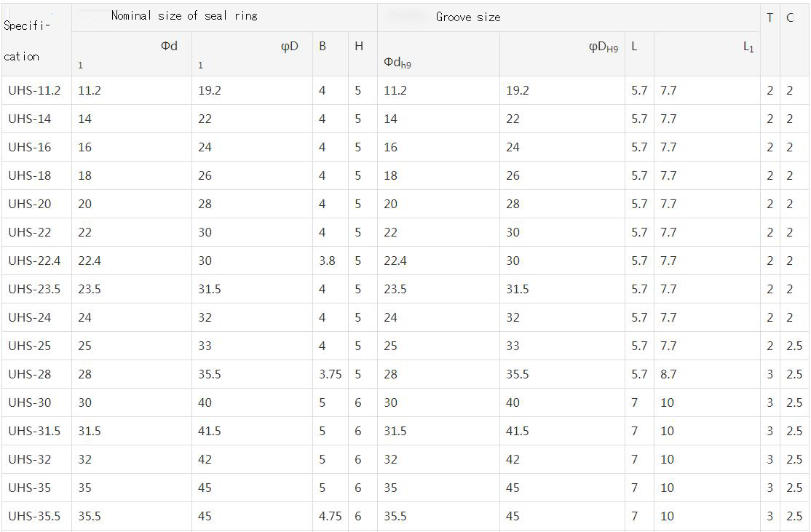The image size is (811, 532).
Task: Click the UHS-11.2 specification cell
Action: (x=35, y=90)
